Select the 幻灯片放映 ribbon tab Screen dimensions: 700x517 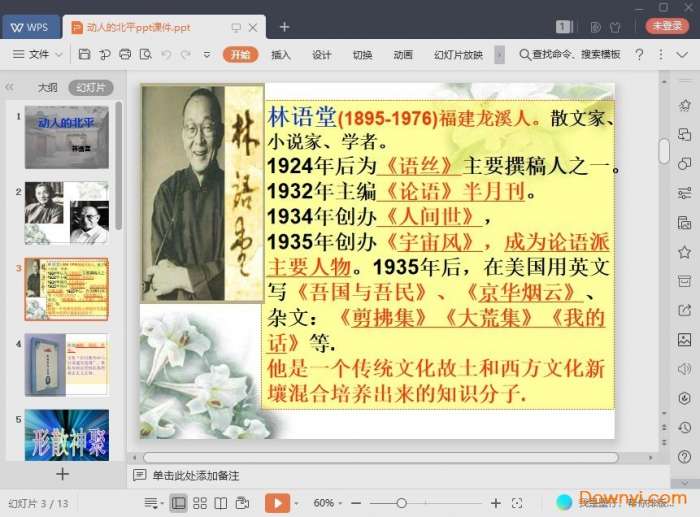(458, 54)
